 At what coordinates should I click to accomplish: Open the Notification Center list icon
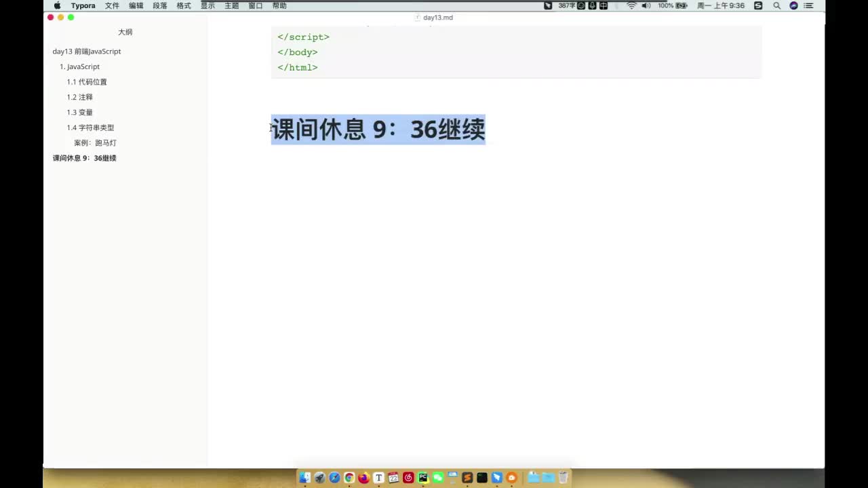pyautogui.click(x=808, y=5)
